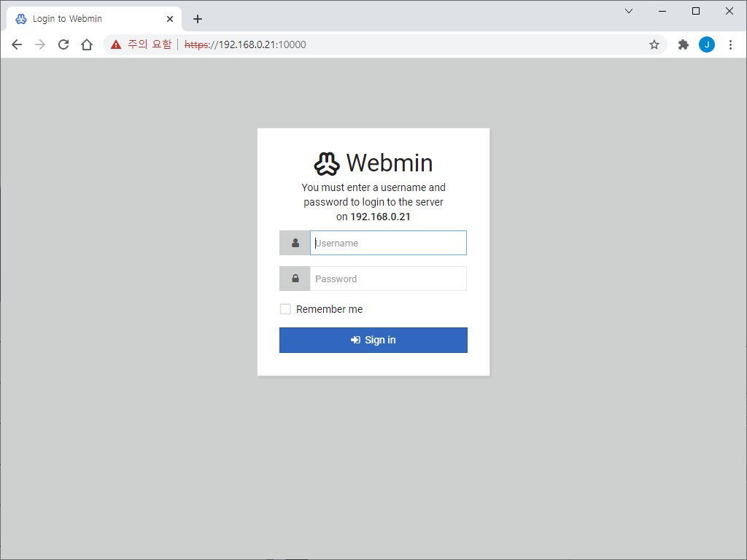747x560 pixels.
Task: Focus the Username input field
Action: (388, 243)
